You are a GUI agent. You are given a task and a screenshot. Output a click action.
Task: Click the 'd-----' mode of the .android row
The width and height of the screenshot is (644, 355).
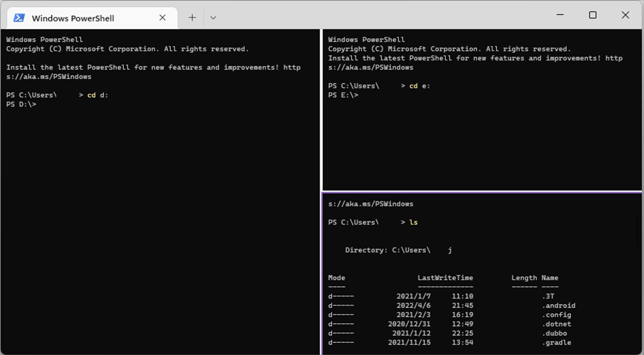(x=341, y=305)
